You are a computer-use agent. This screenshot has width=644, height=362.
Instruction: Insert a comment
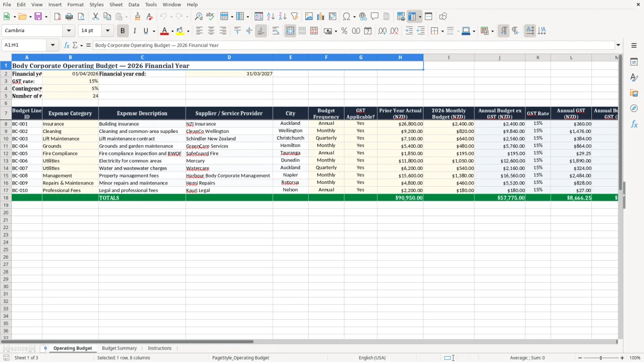pyautogui.click(x=375, y=17)
